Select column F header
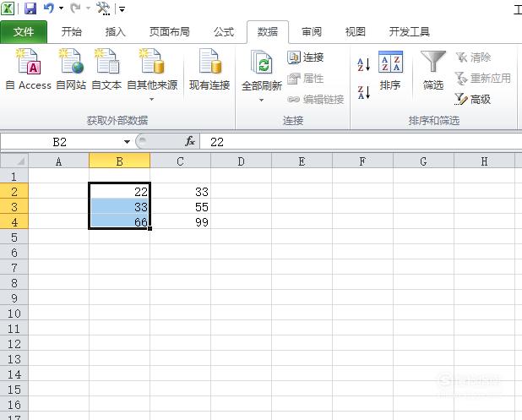Screen dimensions: 522x420 click(362, 161)
